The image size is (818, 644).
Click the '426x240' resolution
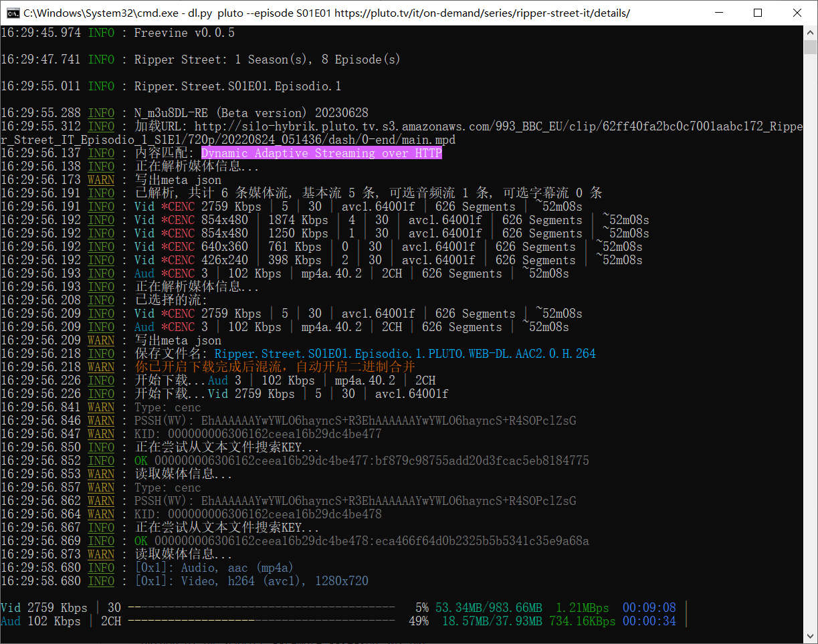tap(224, 260)
